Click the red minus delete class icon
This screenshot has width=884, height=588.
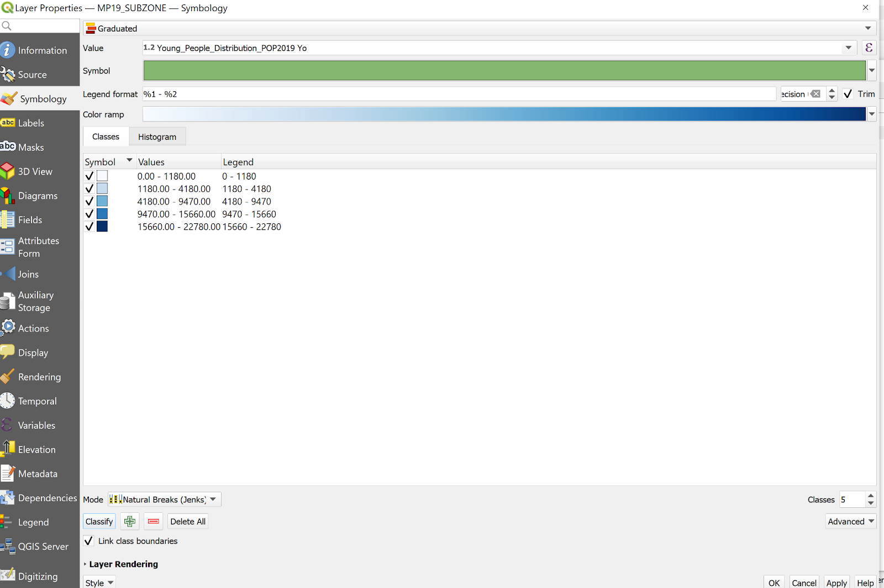click(154, 521)
